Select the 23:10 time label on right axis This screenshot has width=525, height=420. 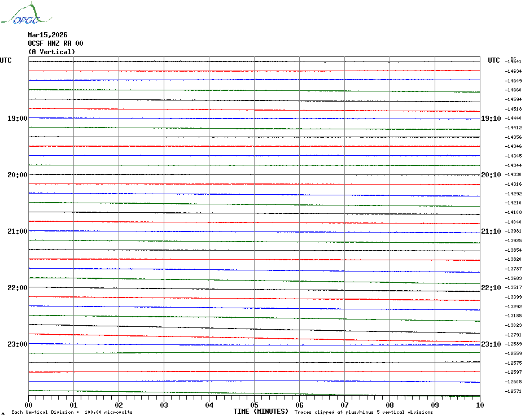(491, 344)
